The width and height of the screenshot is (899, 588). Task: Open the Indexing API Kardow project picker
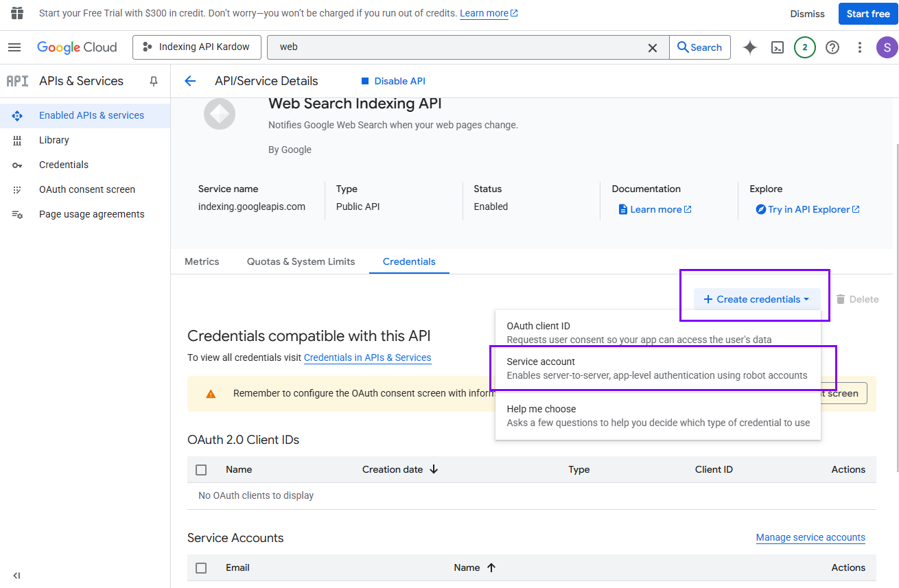(x=196, y=47)
